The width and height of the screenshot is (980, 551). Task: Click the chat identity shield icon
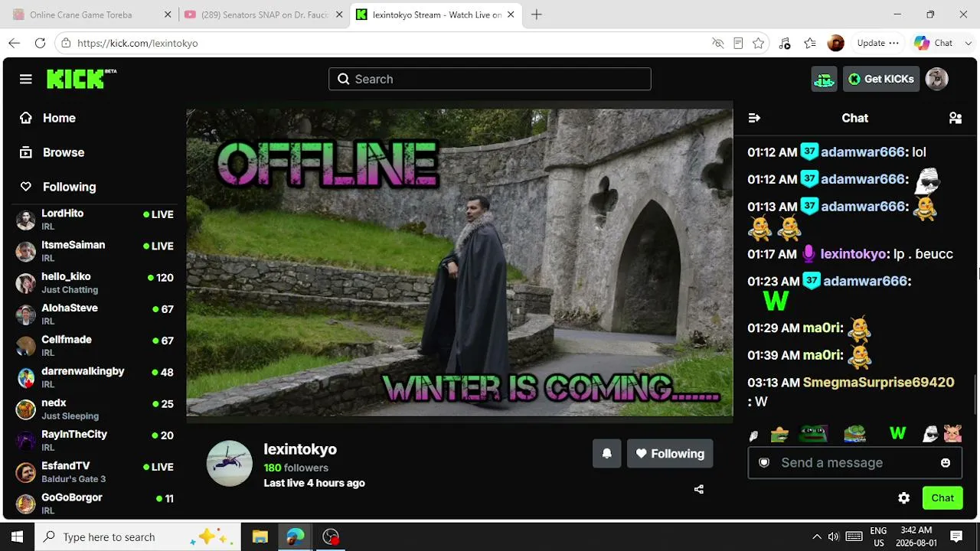coord(763,463)
